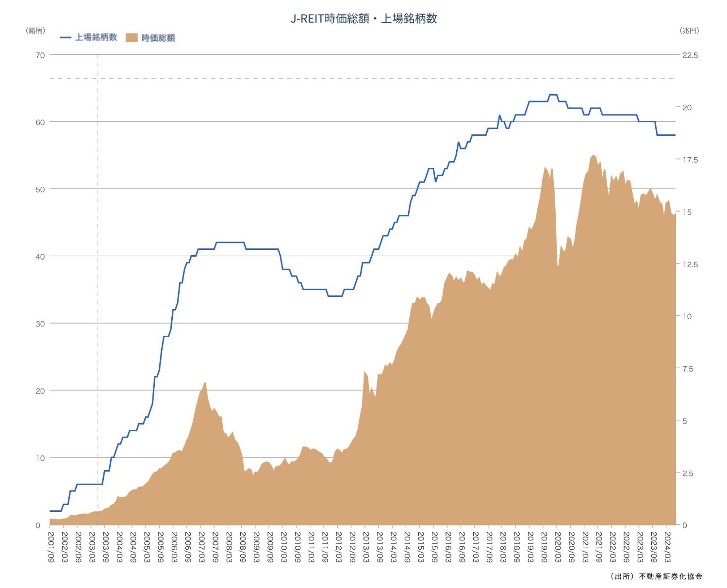Click the blue line's highest plateau at 64
The image size is (727, 588).
[553, 95]
